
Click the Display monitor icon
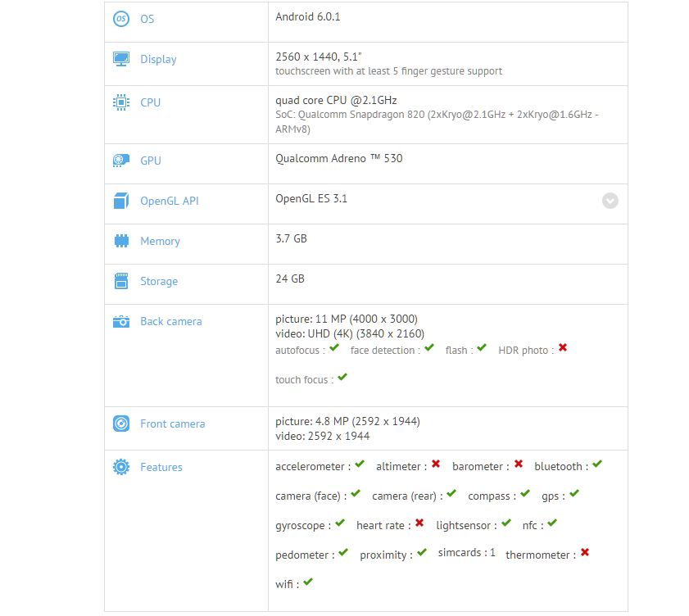[121, 59]
